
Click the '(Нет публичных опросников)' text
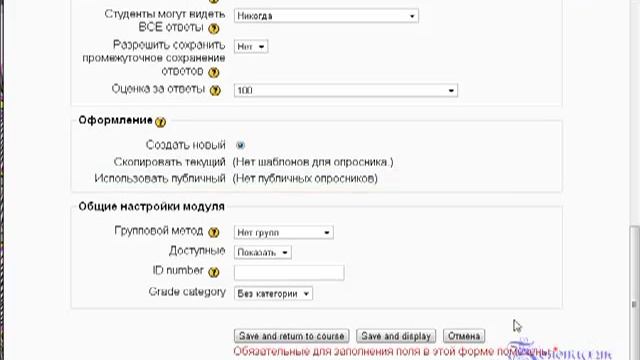point(305,178)
